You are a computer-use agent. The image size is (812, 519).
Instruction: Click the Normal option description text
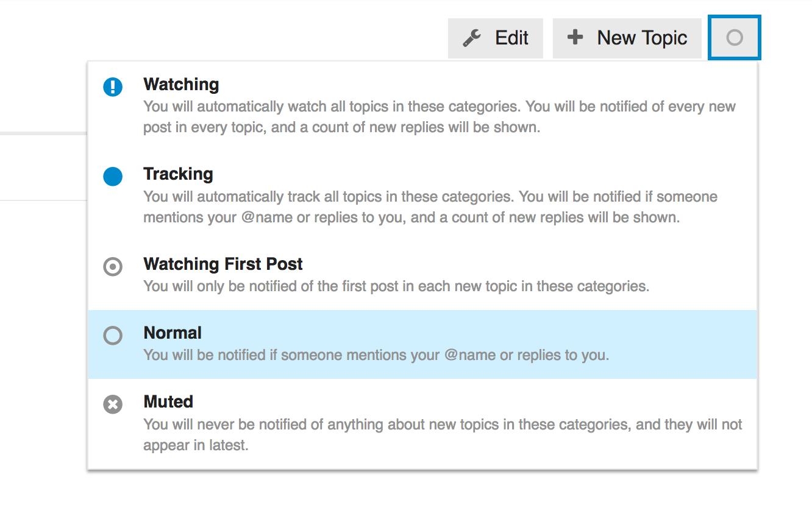[x=376, y=355]
